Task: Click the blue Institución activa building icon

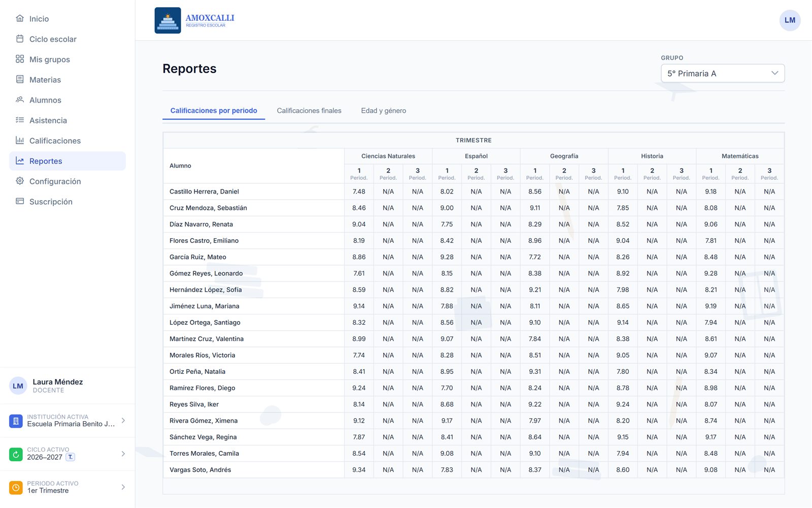Action: coord(16,421)
